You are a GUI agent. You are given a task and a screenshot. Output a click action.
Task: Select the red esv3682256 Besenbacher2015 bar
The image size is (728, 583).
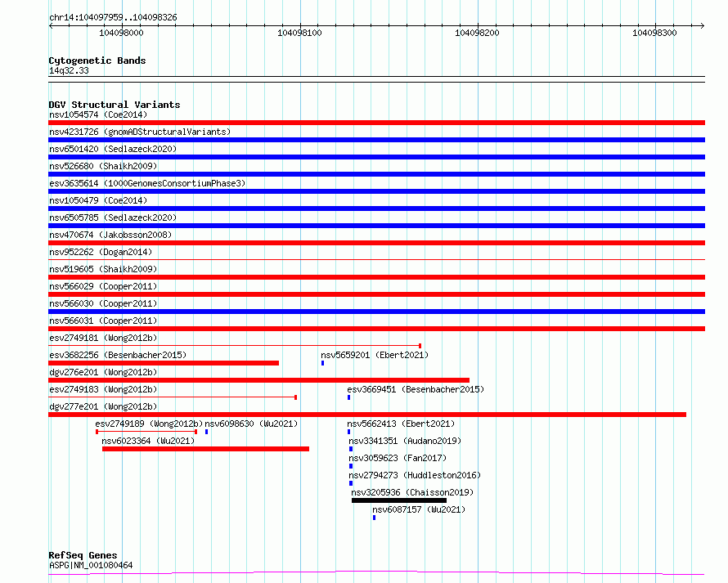click(x=164, y=363)
